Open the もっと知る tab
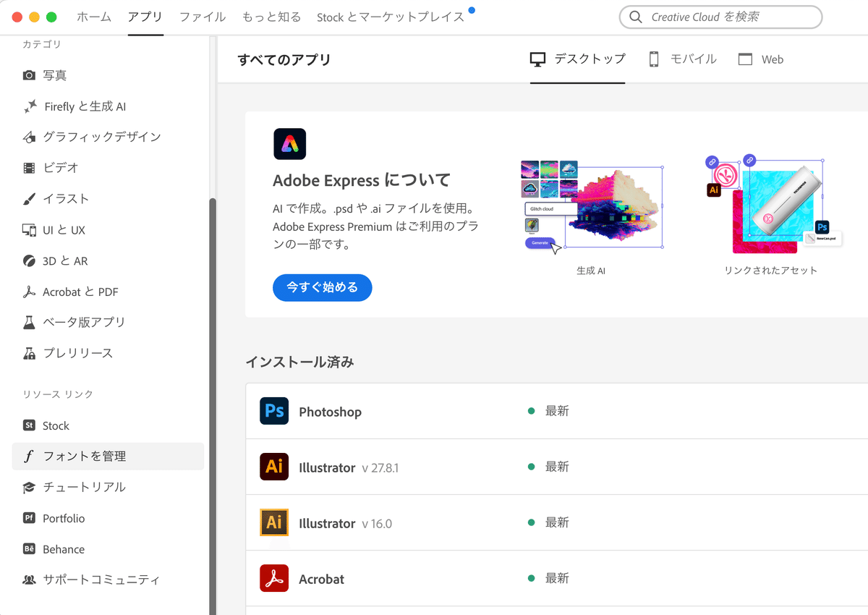 point(271,17)
